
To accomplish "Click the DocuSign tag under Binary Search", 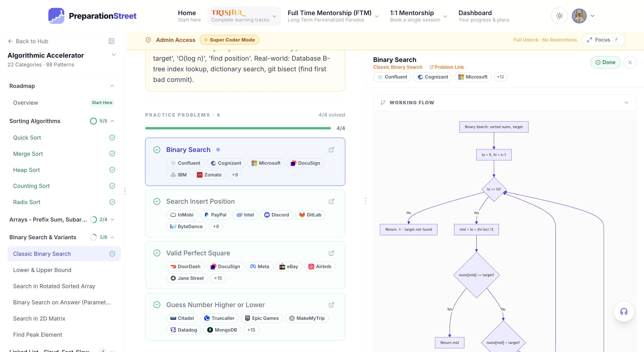I will [305, 163].
